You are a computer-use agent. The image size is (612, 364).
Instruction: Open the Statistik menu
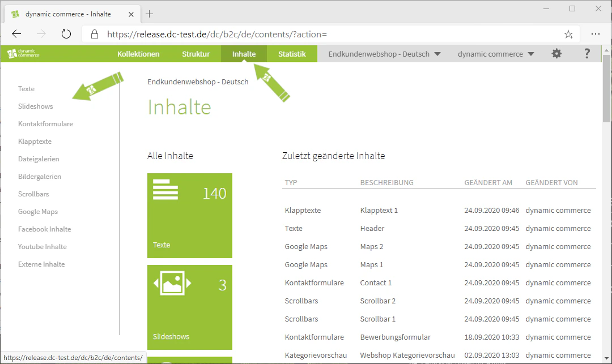[x=292, y=54]
